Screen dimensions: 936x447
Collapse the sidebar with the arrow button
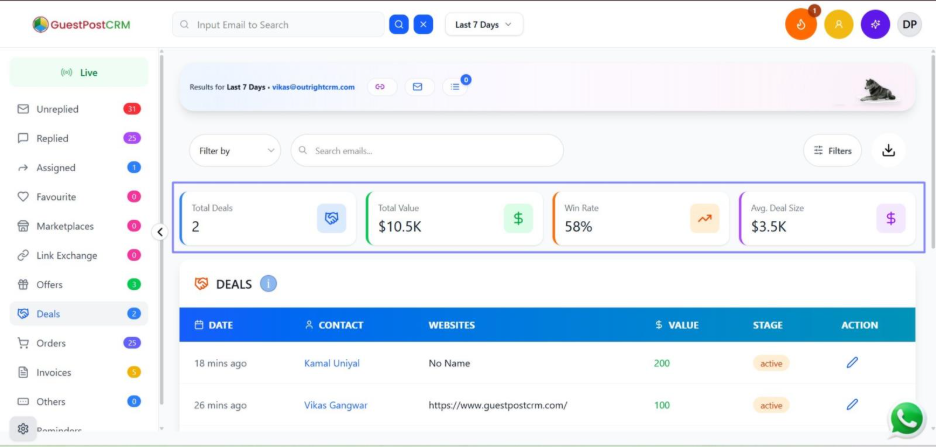coord(159,232)
